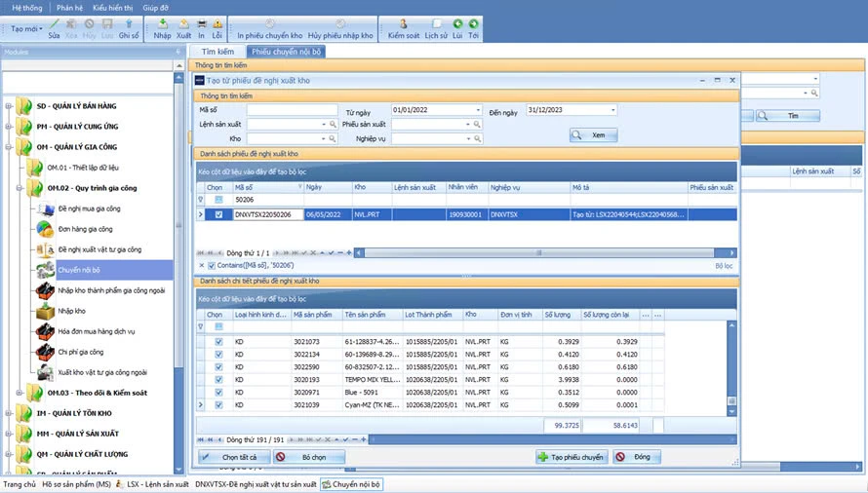Click In phiếu chuyển kho toolbar icon
This screenshot has height=493, width=868.
coord(269,23)
